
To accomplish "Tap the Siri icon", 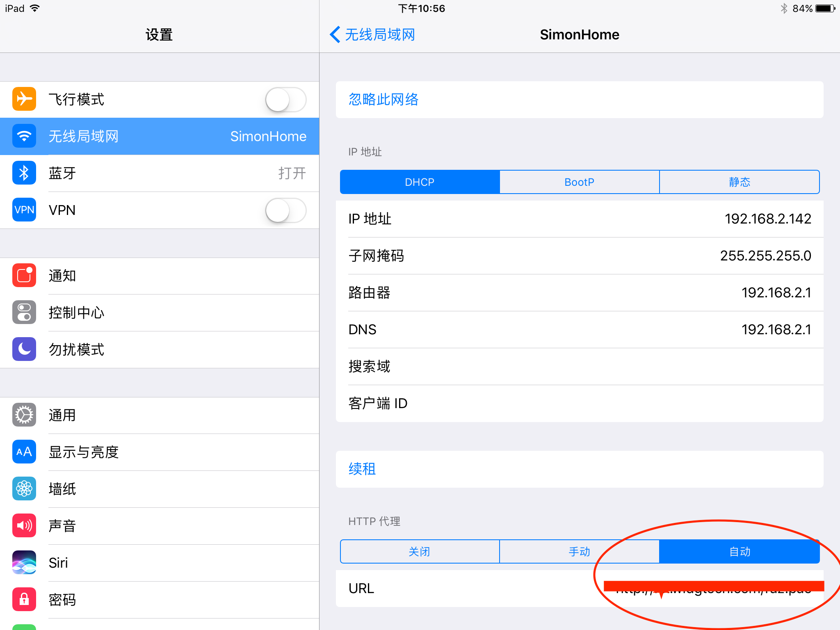I will click(24, 563).
